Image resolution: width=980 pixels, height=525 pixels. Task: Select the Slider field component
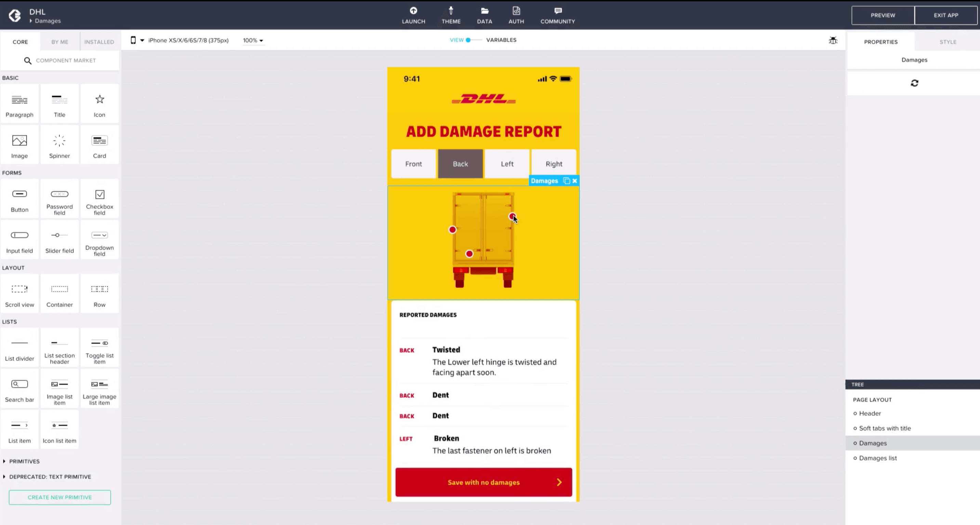click(59, 240)
